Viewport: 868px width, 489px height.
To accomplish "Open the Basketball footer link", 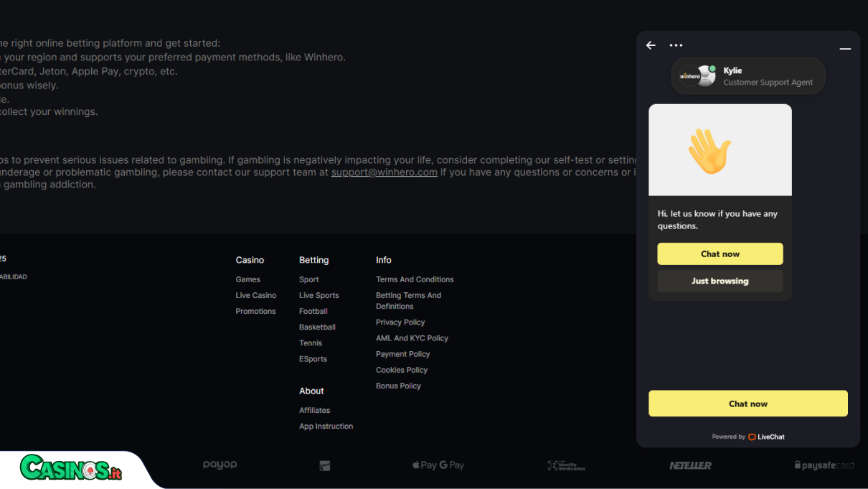I will pos(318,327).
